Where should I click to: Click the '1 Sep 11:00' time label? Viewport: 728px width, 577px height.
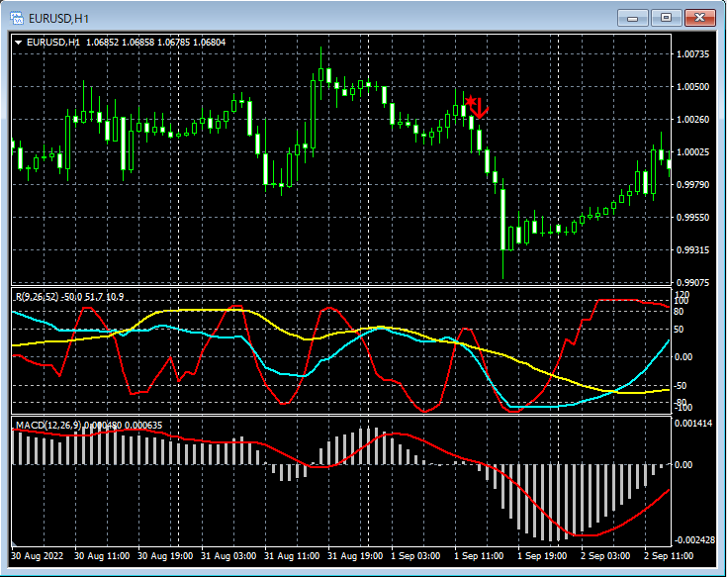[x=479, y=556]
